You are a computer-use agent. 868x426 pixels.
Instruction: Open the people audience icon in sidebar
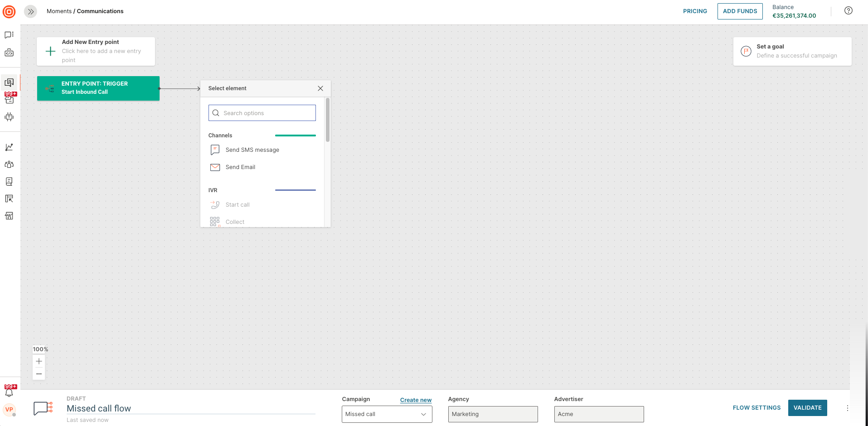click(9, 165)
